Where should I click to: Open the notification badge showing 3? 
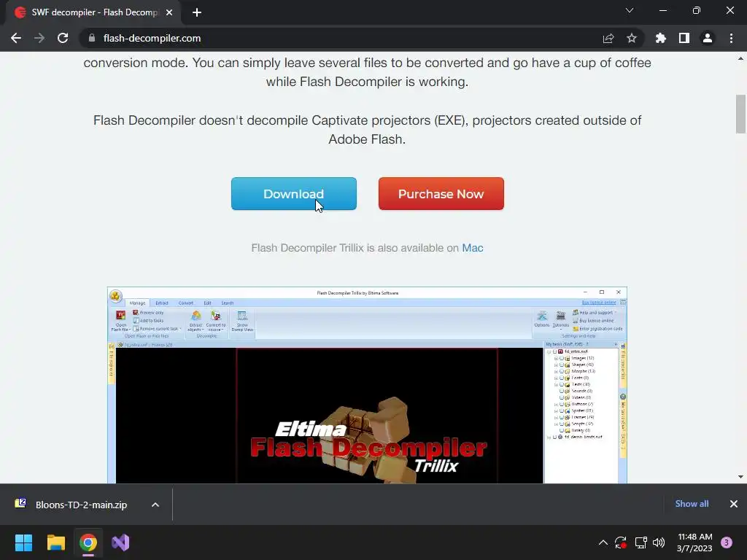tap(727, 542)
